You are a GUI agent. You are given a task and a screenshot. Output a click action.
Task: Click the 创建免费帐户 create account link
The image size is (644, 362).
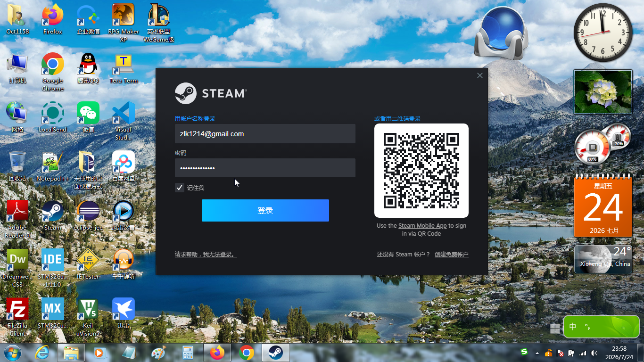[452, 255]
